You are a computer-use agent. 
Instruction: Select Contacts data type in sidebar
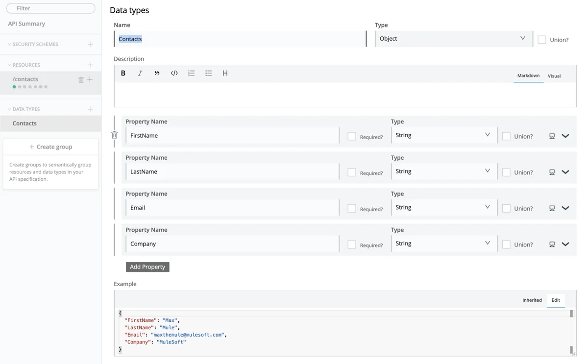[x=50, y=123]
